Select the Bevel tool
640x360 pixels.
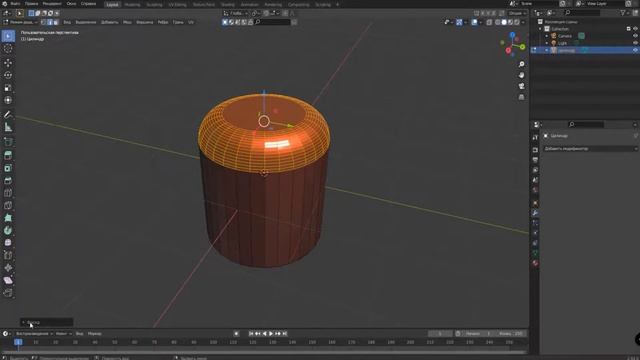tap(8, 180)
